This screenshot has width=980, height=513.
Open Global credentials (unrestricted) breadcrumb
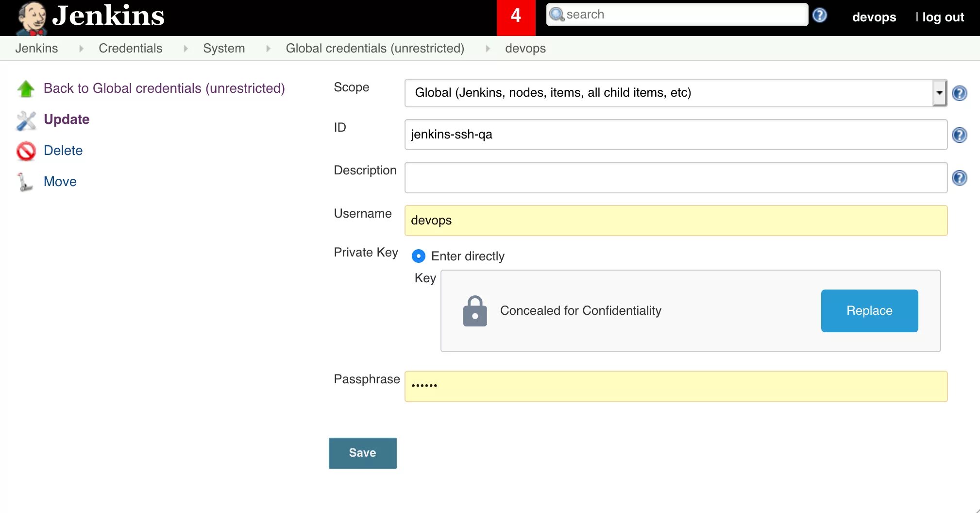pyautogui.click(x=375, y=49)
